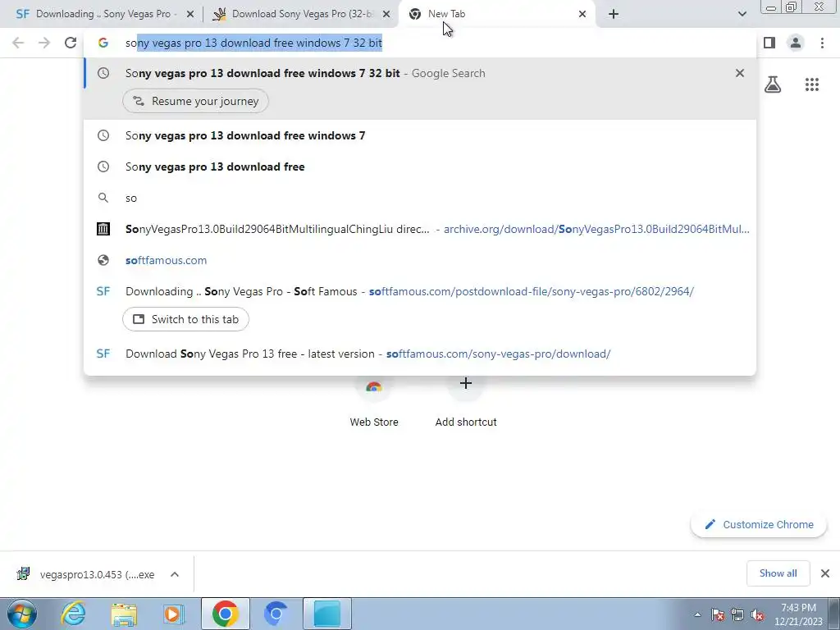Open Windows Explorer folder on the taskbar
Viewport: 840px width, 630px height.
coord(124,614)
